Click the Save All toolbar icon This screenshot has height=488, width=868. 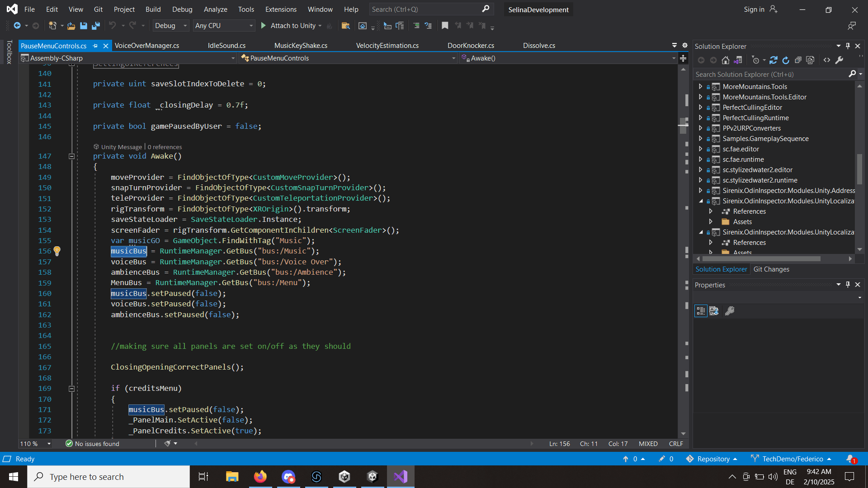click(95, 26)
